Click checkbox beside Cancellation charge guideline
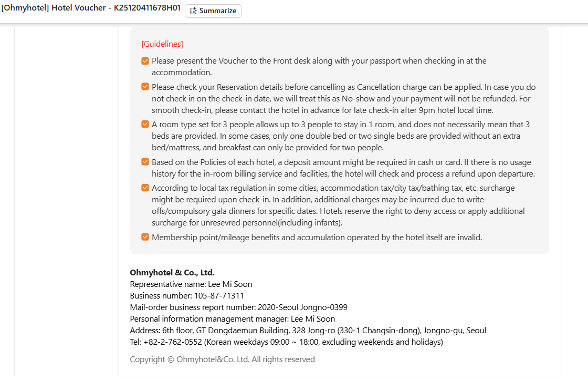 [x=145, y=87]
